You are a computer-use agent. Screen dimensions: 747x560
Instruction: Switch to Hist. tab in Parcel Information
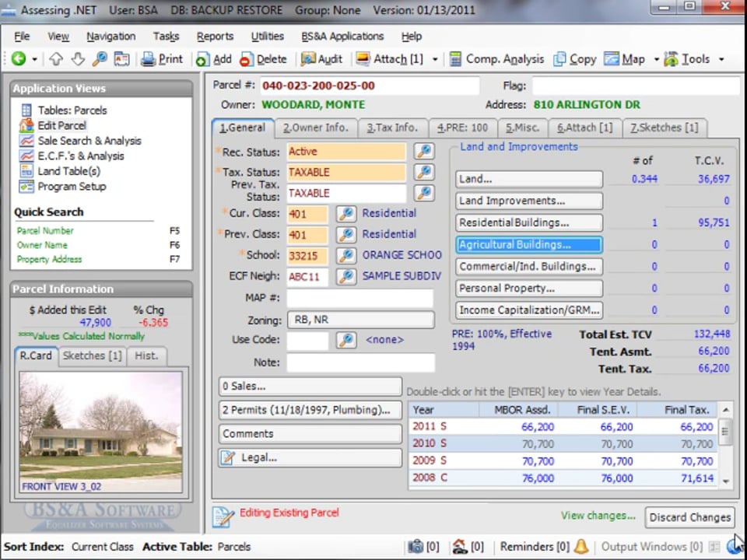[x=146, y=355]
